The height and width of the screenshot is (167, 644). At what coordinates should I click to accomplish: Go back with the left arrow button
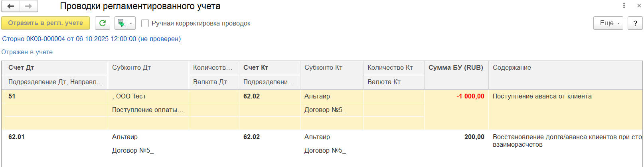point(11,6)
